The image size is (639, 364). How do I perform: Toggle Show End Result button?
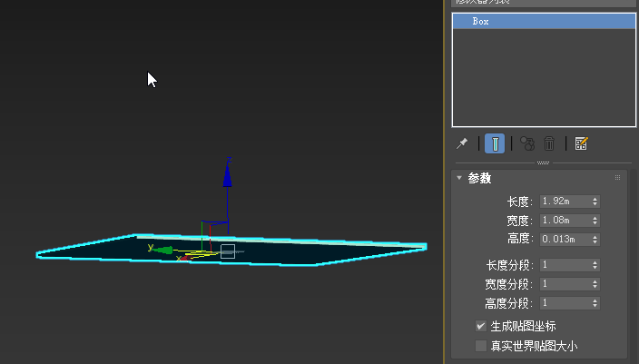click(495, 143)
